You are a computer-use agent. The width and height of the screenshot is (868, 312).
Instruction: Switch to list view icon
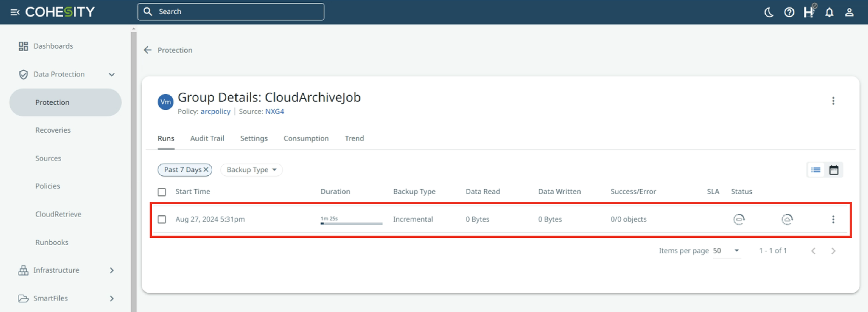click(x=816, y=170)
